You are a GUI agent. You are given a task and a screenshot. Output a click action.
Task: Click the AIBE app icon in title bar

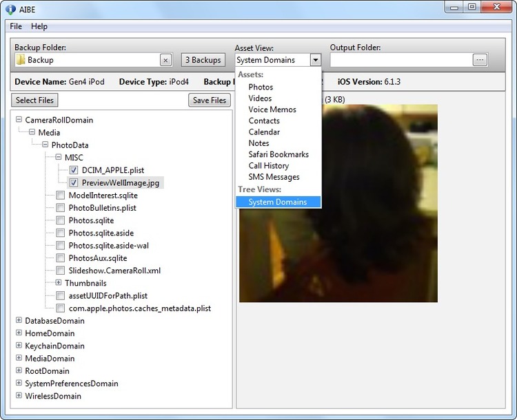click(x=10, y=9)
